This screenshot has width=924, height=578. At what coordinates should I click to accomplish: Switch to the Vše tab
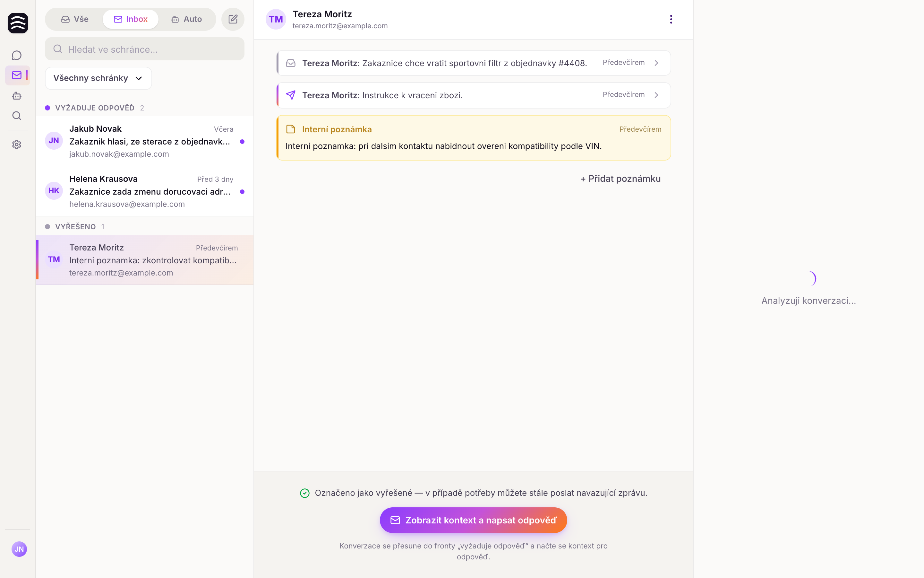[75, 19]
